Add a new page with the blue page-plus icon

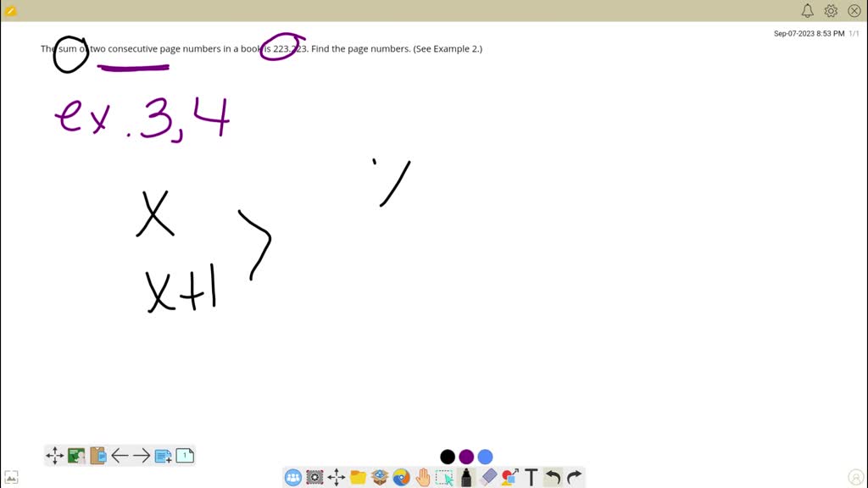pos(163,456)
